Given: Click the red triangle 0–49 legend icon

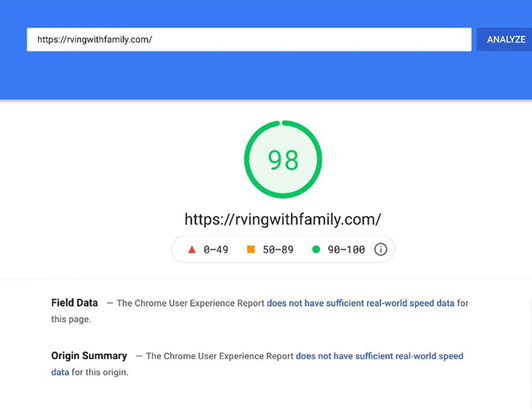Looking at the screenshot, I should point(192,249).
